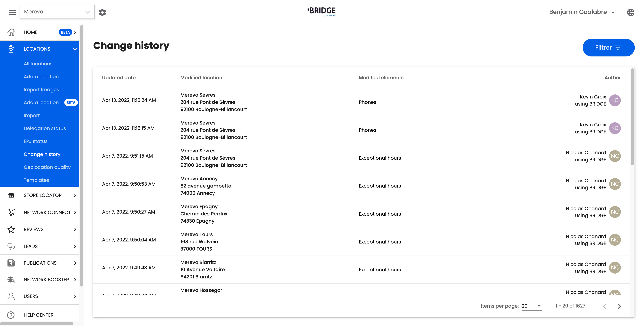The height and width of the screenshot is (326, 644).
Task: Click Apr 13, 2022, 11:18:24 AM date
Action: (129, 100)
